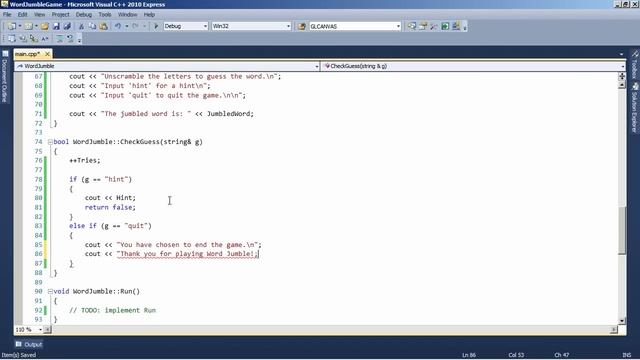Screen dimensions: 640x360
Task: Click the Open File folder icon
Action: point(45,26)
